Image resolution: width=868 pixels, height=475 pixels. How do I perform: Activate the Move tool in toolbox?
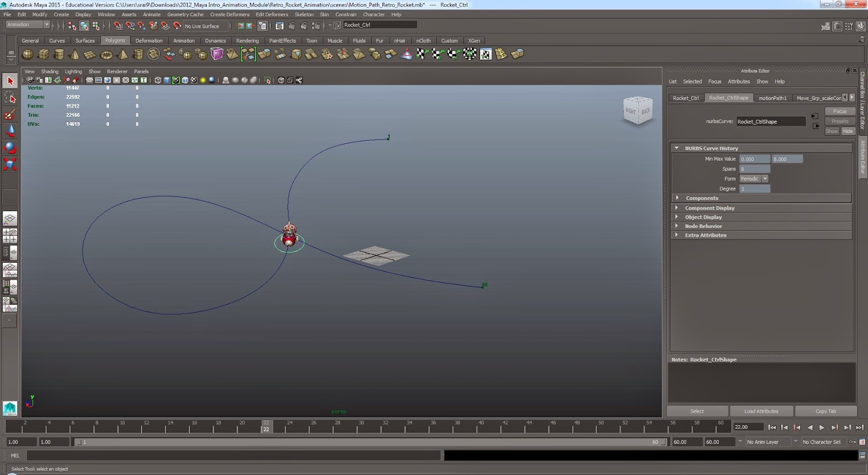[10, 131]
